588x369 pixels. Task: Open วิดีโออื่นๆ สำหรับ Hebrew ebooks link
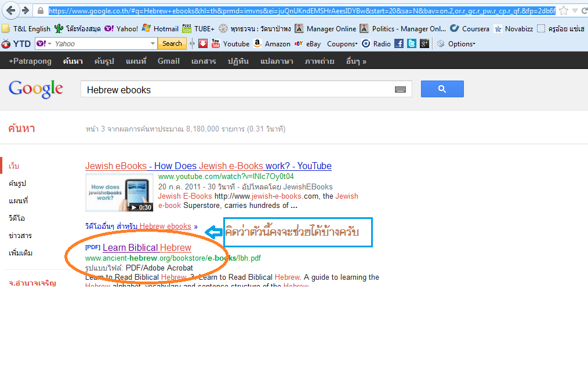(x=141, y=226)
